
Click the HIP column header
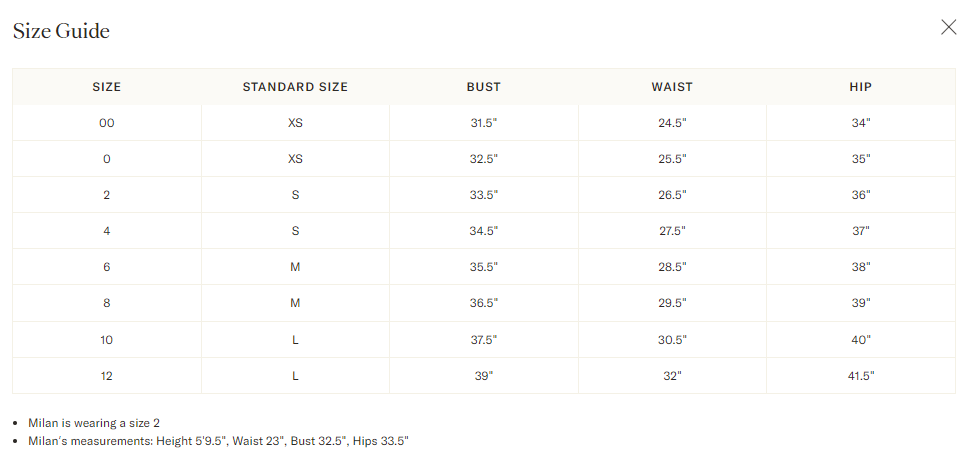pyautogui.click(x=861, y=87)
